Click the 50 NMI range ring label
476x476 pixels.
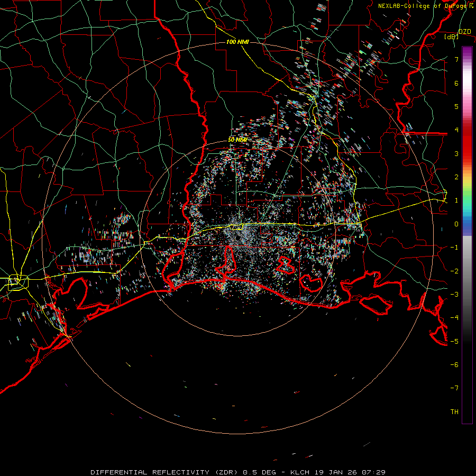coord(237,140)
